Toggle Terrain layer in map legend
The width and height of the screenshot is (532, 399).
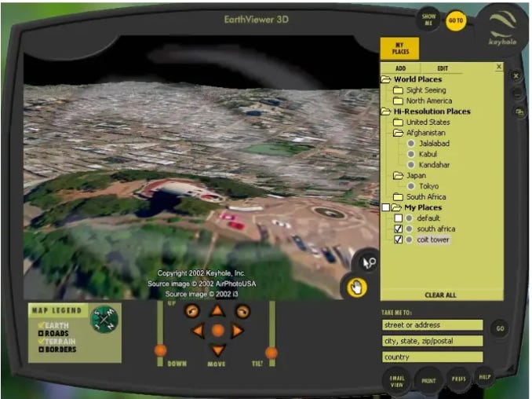pyautogui.click(x=57, y=342)
